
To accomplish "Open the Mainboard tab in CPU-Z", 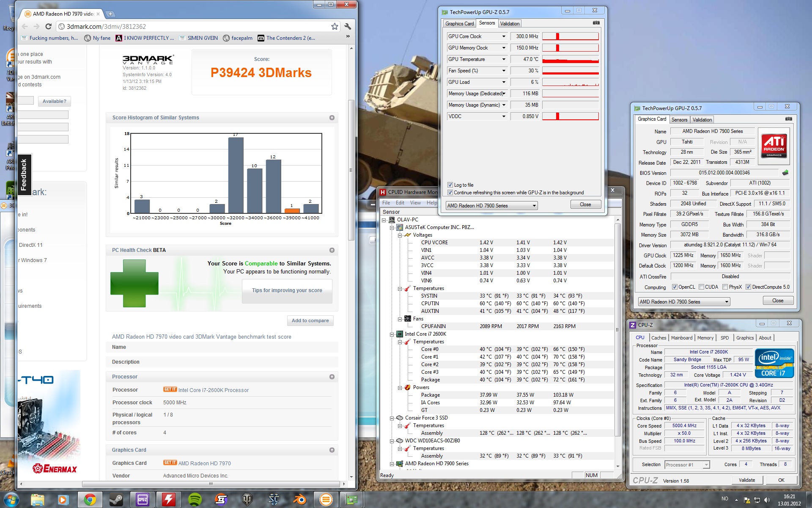I will coord(682,338).
